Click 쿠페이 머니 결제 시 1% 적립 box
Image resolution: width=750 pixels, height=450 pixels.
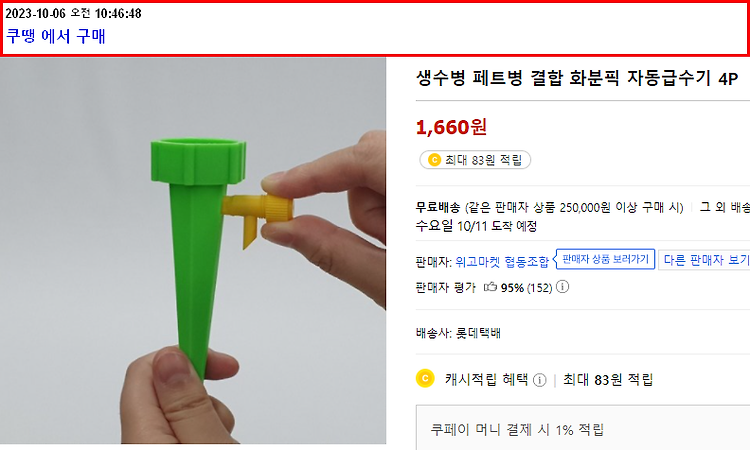pos(583,428)
